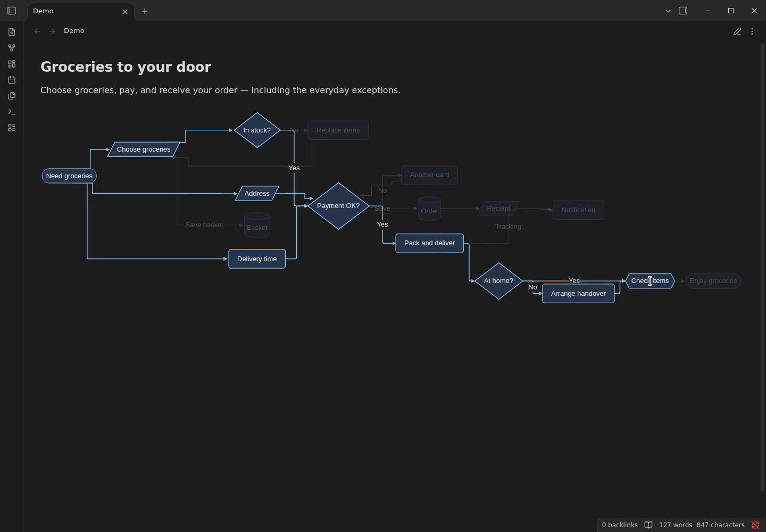Click the Check items node

(x=650, y=281)
